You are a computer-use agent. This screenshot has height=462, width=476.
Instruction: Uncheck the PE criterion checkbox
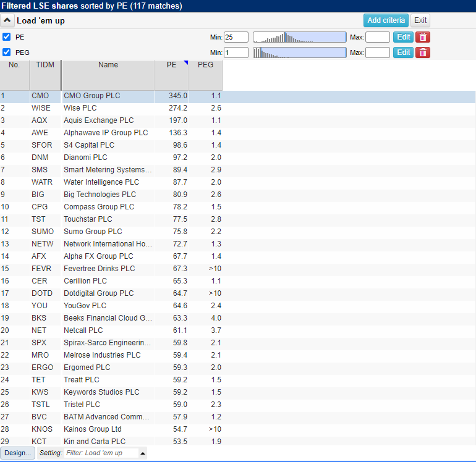coord(6,37)
